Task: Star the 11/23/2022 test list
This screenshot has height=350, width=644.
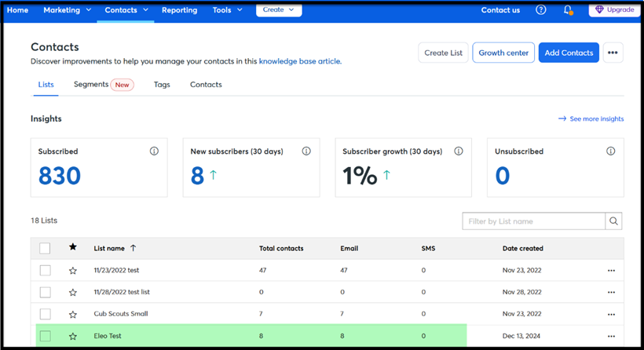Action: [73, 271]
